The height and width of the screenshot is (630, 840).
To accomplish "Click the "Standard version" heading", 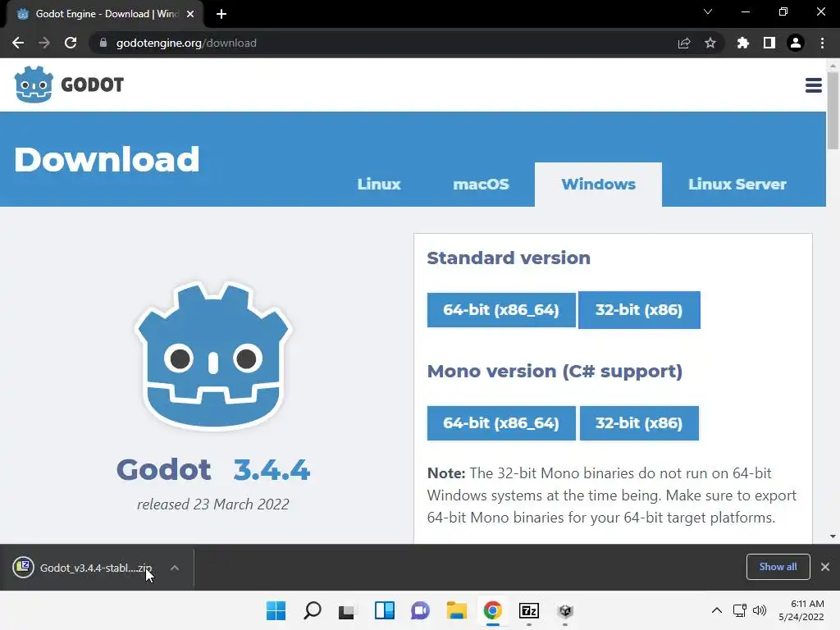I will (509, 258).
